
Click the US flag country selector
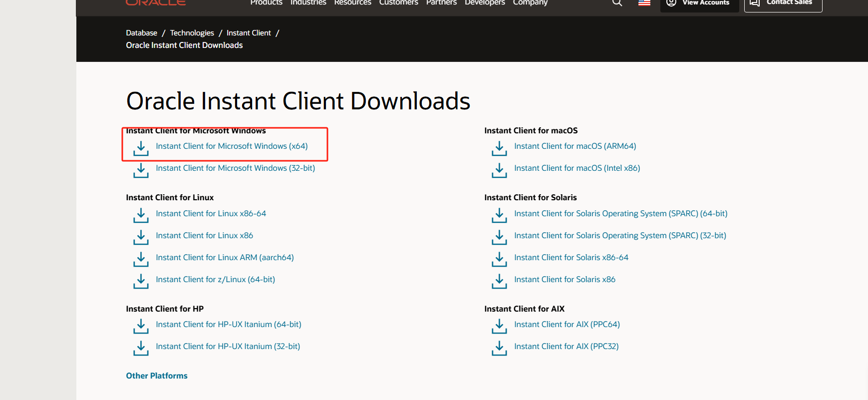click(x=644, y=2)
